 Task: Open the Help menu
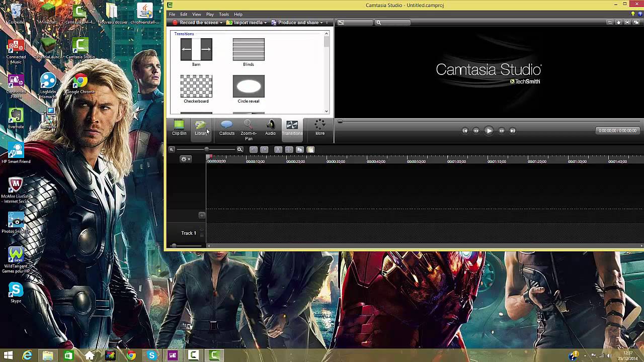tap(238, 14)
